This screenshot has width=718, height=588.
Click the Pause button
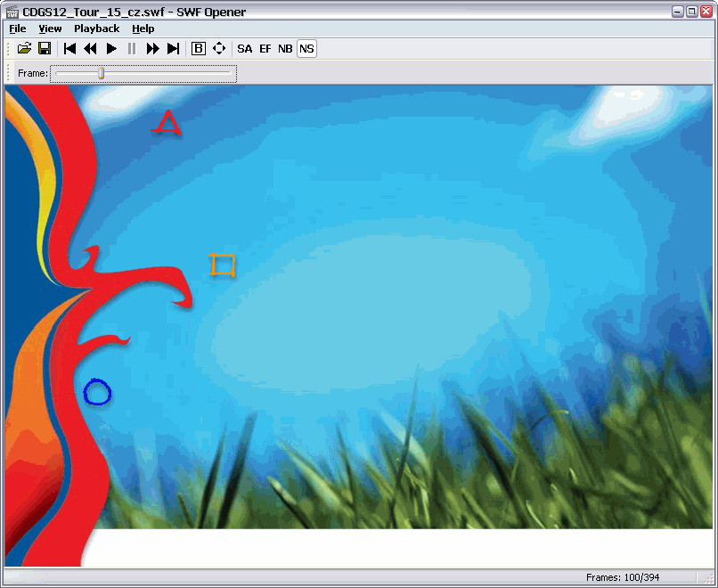point(132,48)
